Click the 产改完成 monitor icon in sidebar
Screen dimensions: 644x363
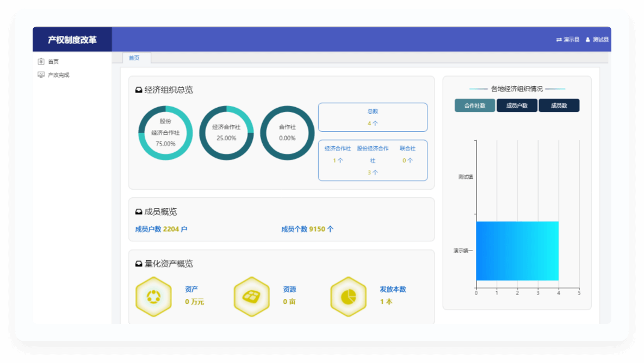[41, 75]
